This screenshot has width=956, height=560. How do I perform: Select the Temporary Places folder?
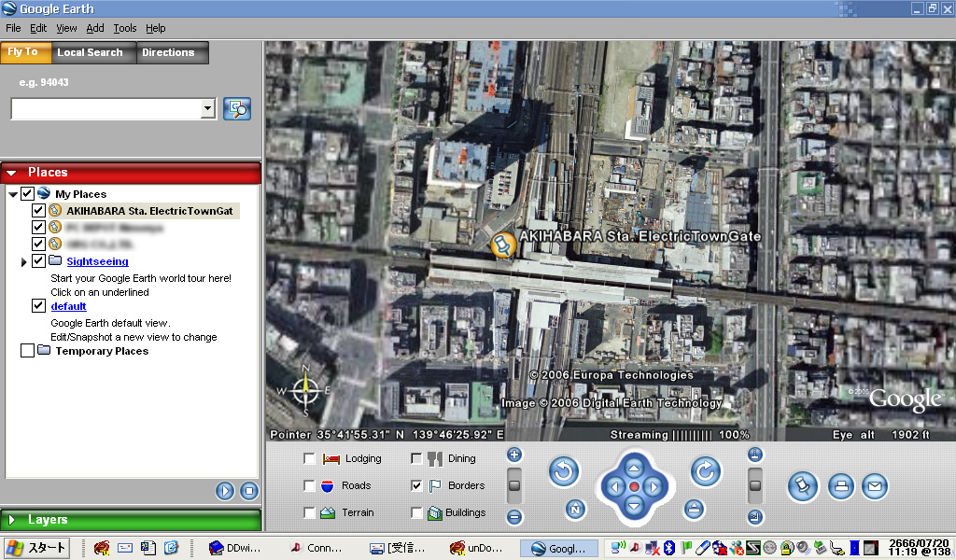[102, 351]
